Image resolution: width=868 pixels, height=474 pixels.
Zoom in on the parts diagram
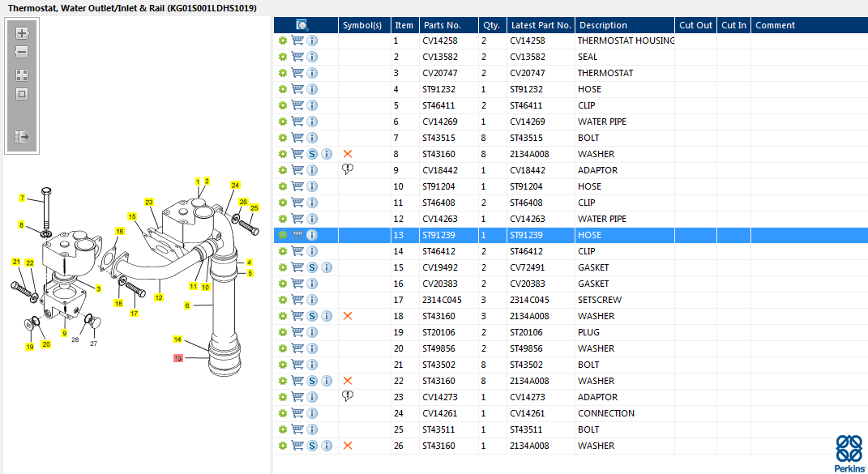22,33
